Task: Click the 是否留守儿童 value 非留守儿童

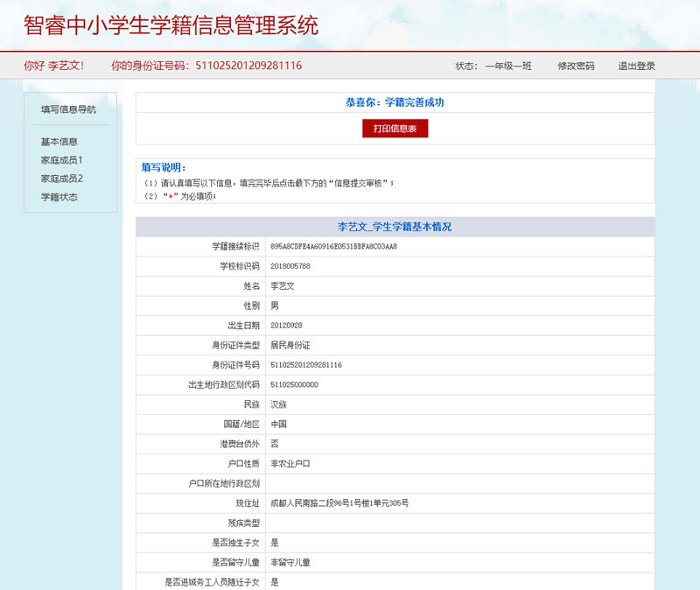Action: coord(290,562)
